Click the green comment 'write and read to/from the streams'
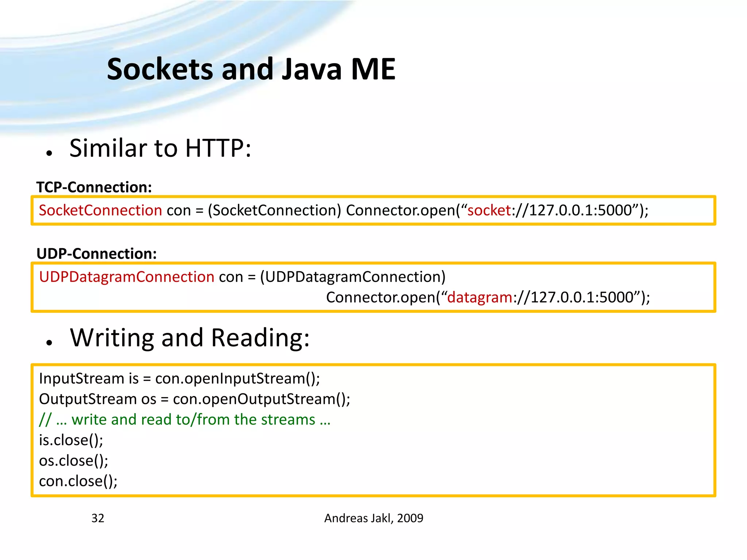 [185, 420]
